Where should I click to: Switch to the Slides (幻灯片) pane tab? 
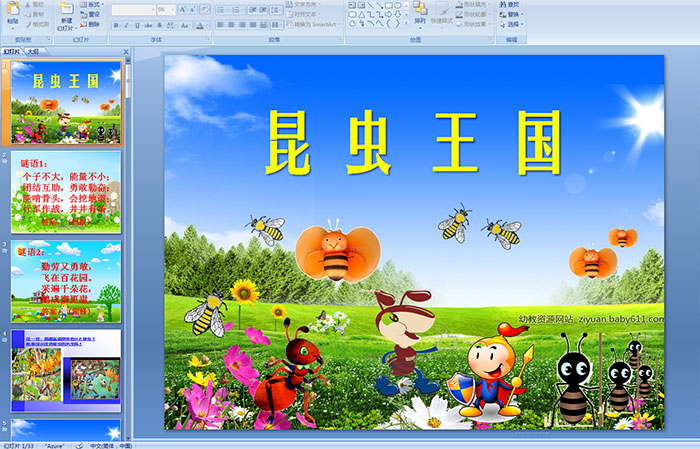[x=11, y=52]
